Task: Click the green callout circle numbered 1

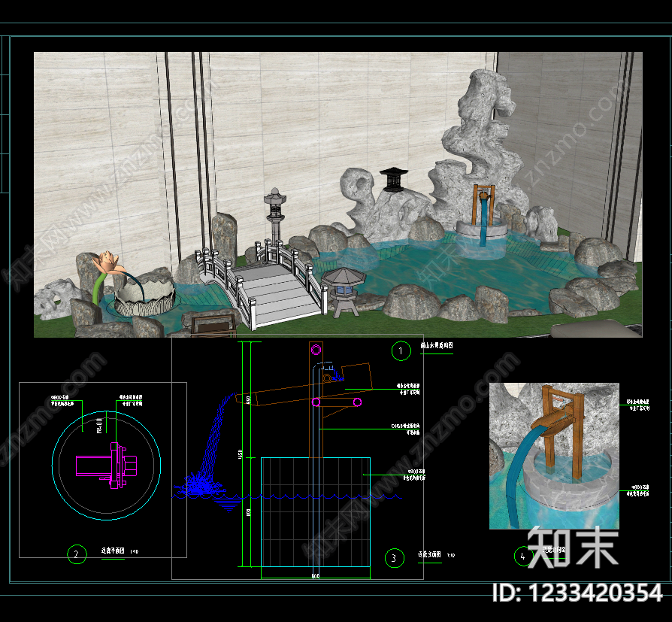Action: [401, 351]
